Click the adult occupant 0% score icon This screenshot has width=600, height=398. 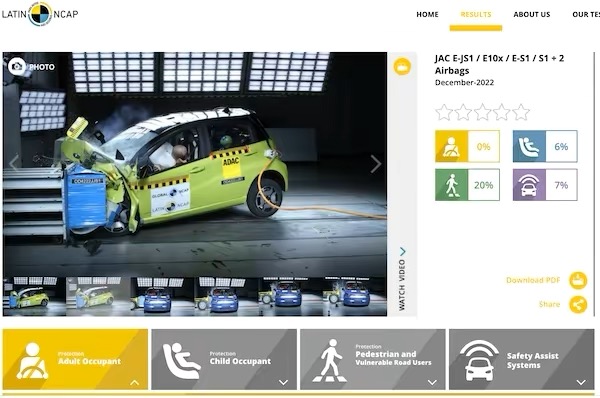click(451, 146)
